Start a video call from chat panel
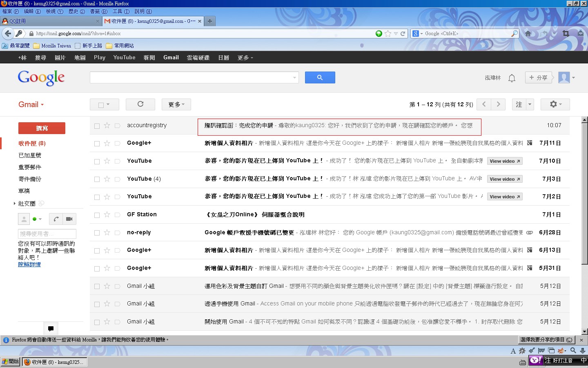 (69, 219)
